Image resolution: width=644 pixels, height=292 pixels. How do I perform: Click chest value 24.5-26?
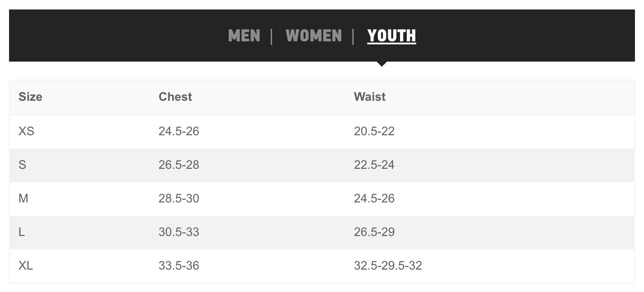tap(179, 131)
